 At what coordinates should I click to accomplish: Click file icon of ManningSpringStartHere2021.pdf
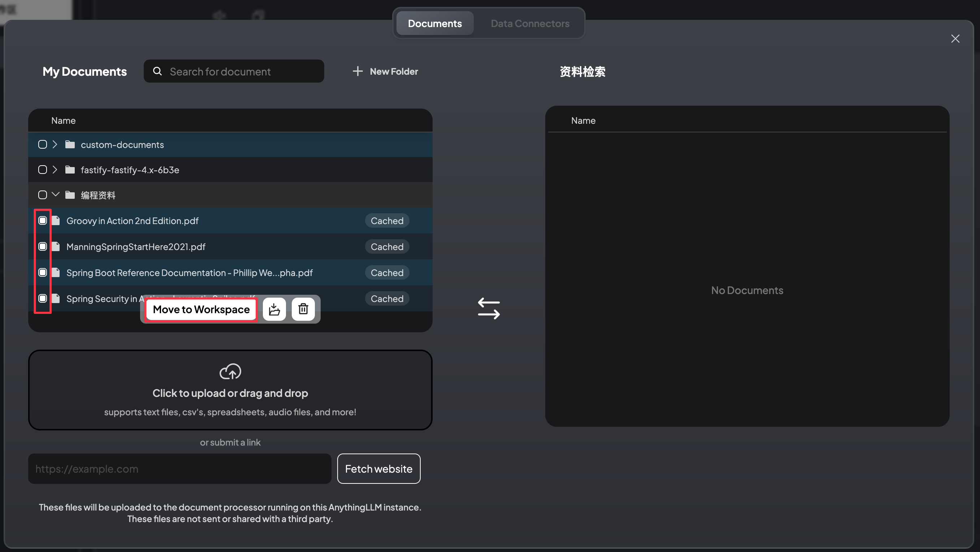(56, 246)
